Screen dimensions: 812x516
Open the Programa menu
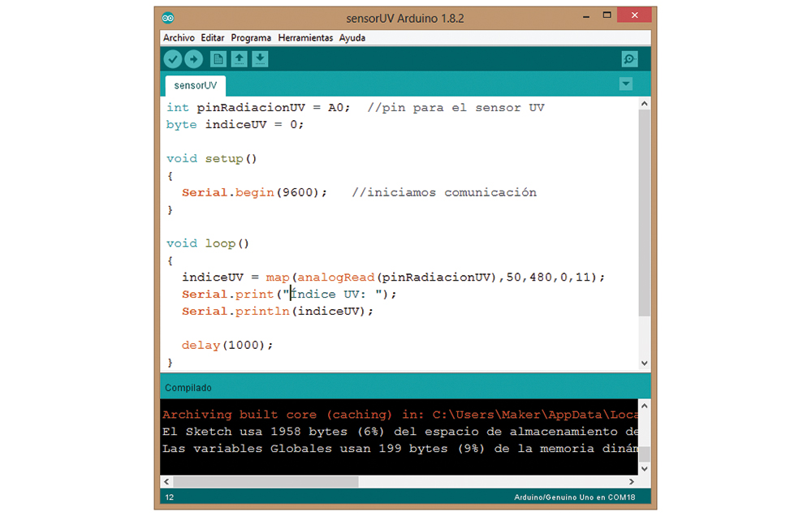click(251, 38)
